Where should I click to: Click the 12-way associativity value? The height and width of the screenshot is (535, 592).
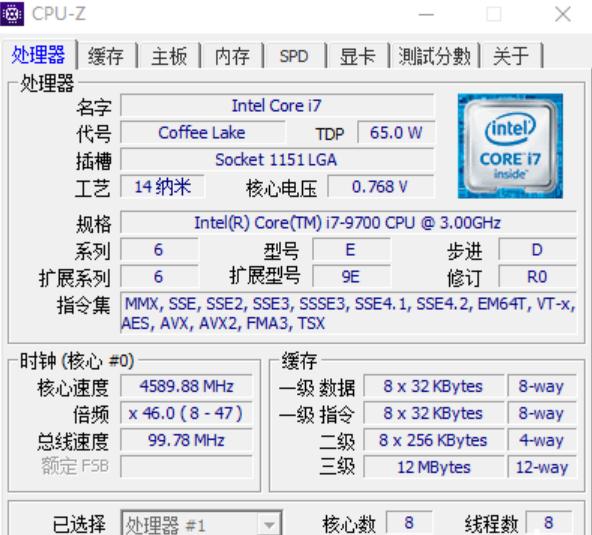542,467
